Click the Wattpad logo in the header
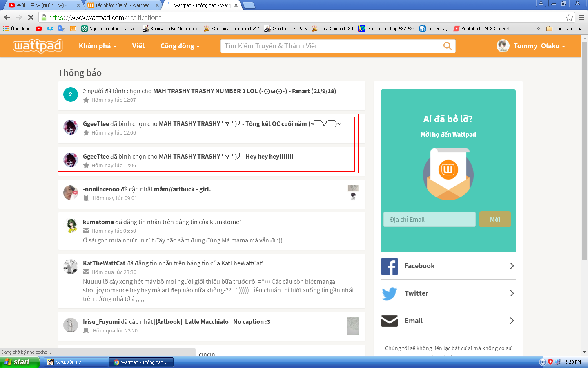This screenshot has height=368, width=588. pos(38,46)
